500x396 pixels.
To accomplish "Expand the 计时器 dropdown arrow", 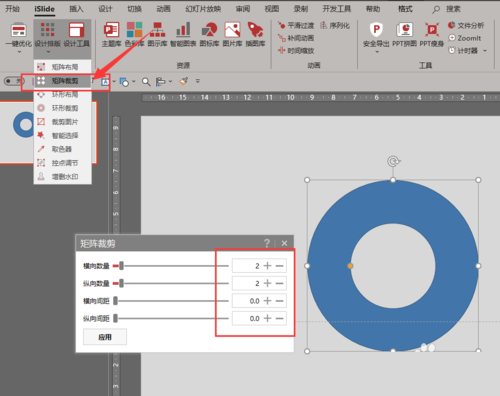I will click(x=485, y=51).
